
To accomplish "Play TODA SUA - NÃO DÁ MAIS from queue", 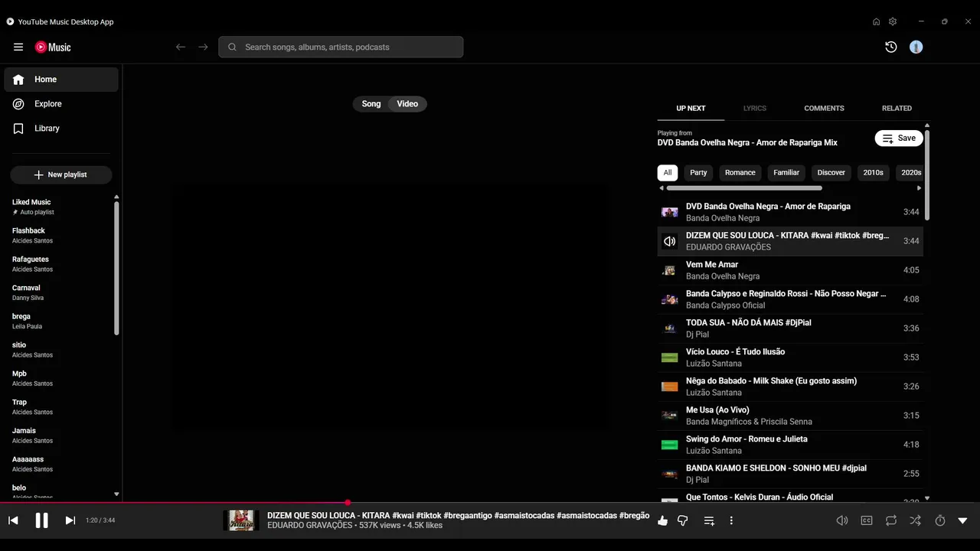I will tap(790, 328).
